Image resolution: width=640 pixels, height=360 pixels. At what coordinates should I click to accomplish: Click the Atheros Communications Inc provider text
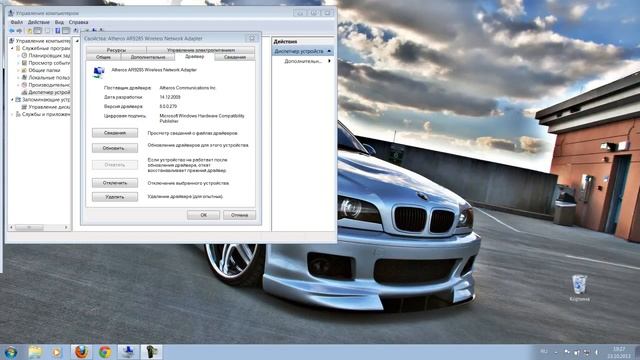point(187,88)
